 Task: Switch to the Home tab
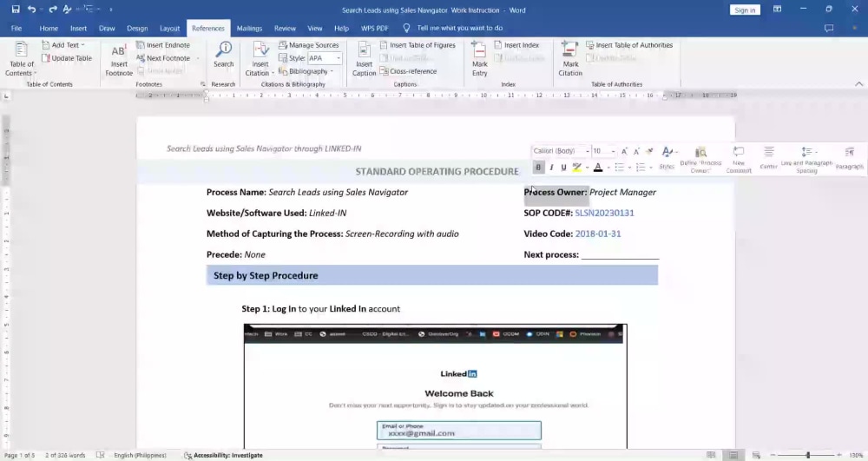pyautogui.click(x=49, y=28)
